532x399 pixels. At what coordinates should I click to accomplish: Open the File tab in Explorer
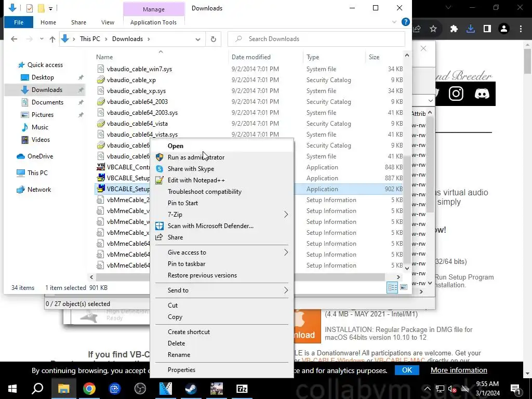click(x=19, y=22)
